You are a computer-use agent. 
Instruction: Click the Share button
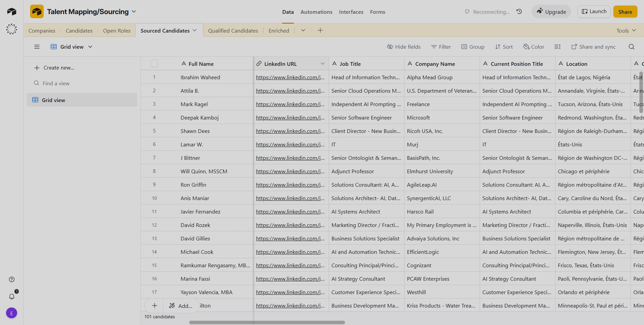(x=625, y=12)
